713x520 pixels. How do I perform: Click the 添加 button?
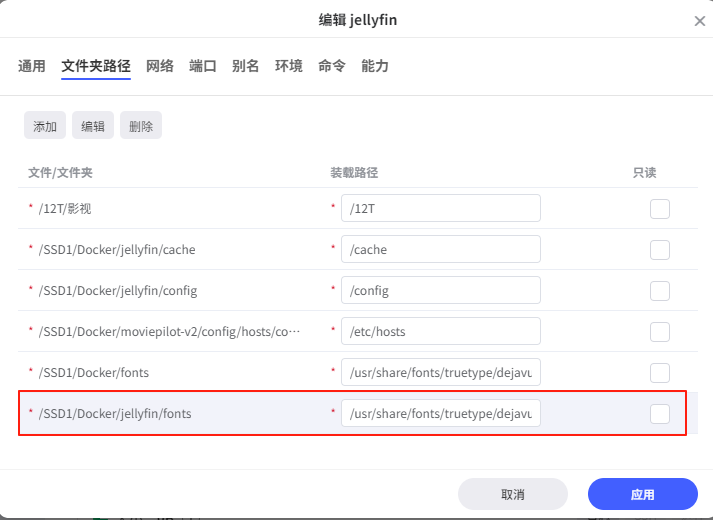click(45, 125)
